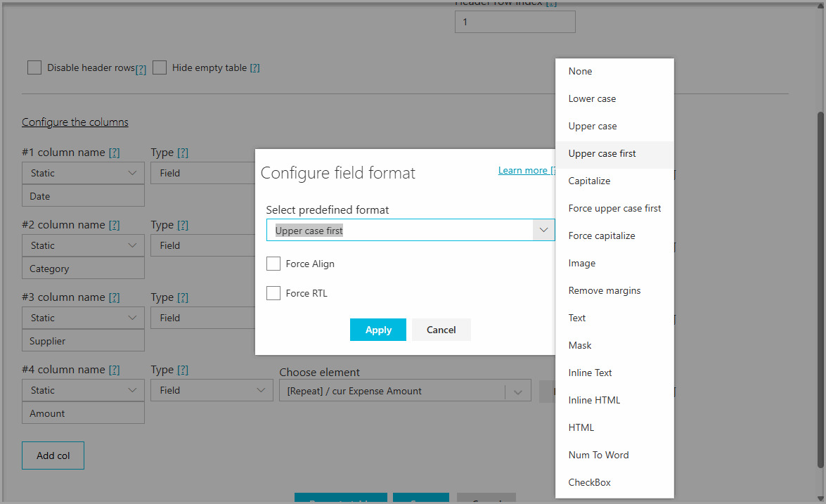Open Choose element dropdown for Expense Amount
The width and height of the screenshot is (826, 504).
click(x=405, y=391)
